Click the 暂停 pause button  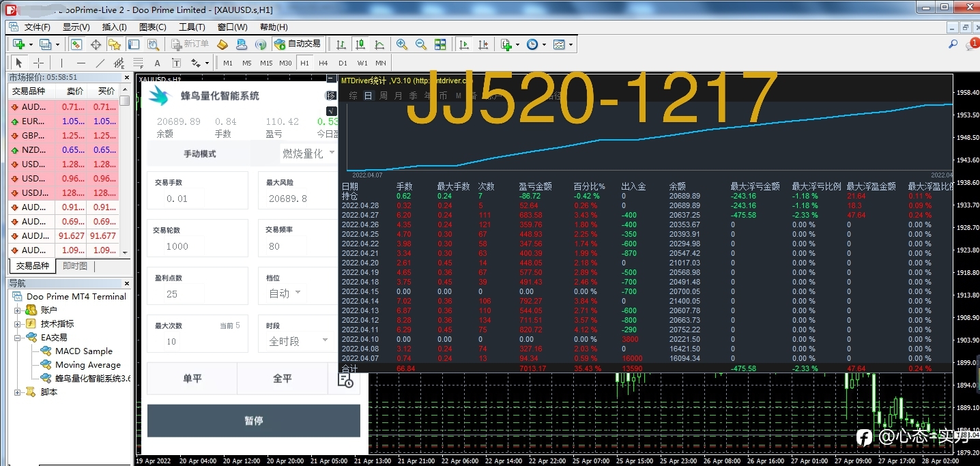tap(254, 421)
